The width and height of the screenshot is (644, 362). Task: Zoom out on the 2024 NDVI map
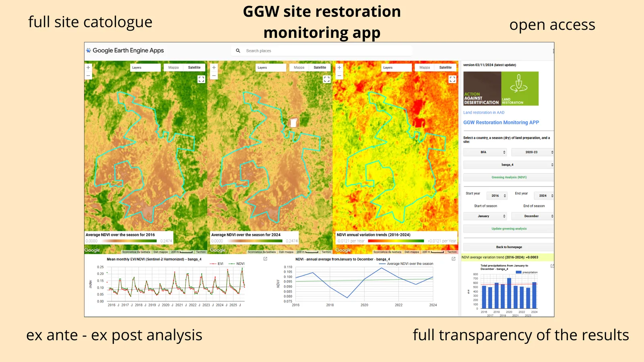click(x=214, y=75)
